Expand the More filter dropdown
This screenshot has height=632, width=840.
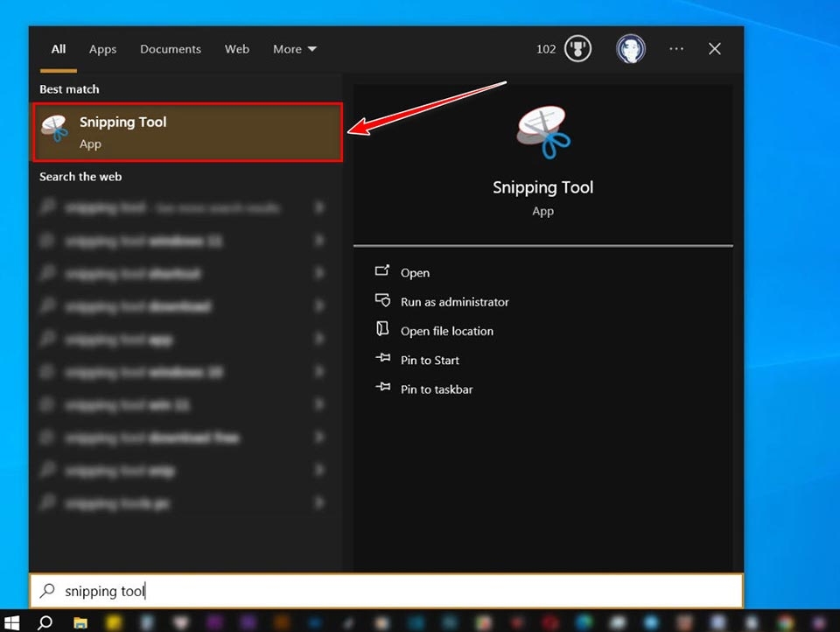click(295, 49)
